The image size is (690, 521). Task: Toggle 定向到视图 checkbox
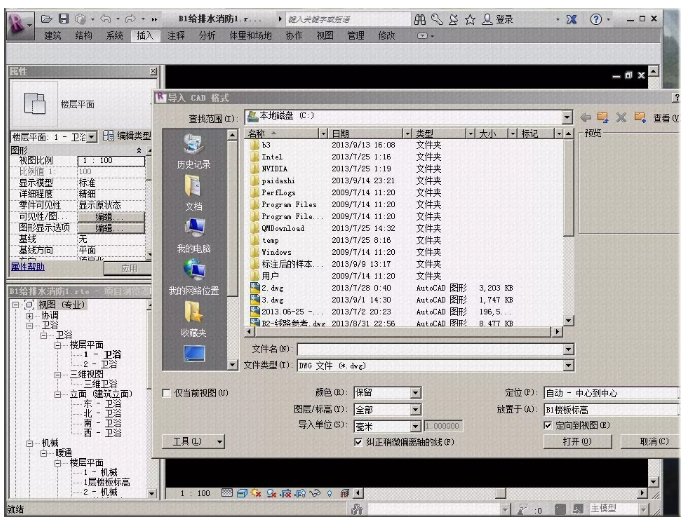tap(547, 425)
